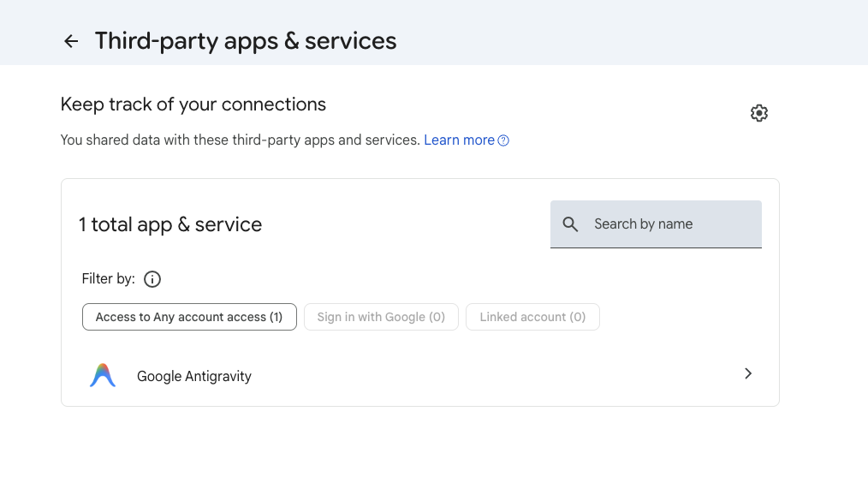
Task: Toggle the Access to Any account access filter
Action: (189, 317)
